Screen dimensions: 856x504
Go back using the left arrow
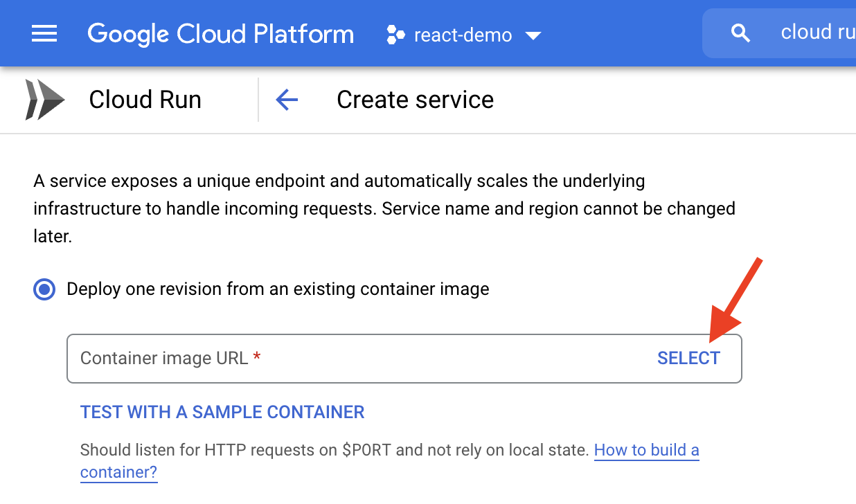tap(287, 100)
